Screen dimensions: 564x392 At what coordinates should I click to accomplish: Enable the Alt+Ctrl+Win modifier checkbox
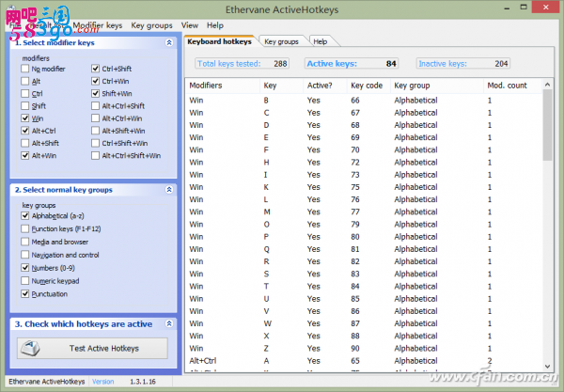coord(95,118)
